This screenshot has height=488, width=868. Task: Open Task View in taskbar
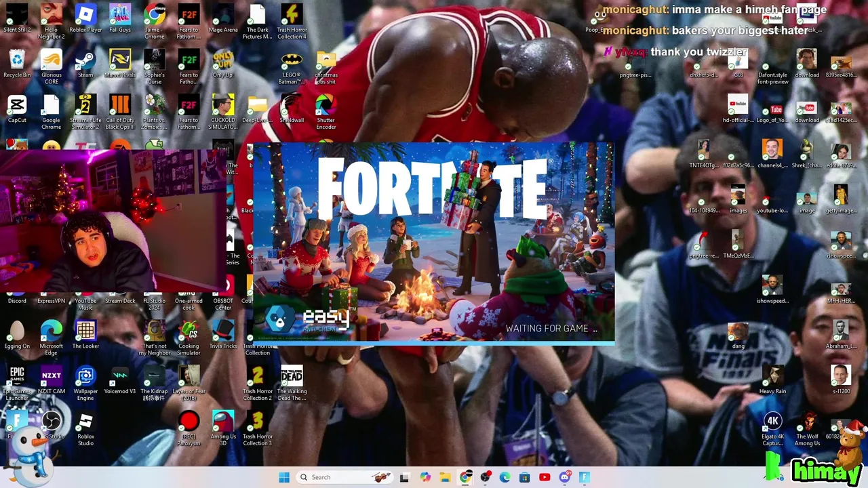click(x=405, y=477)
